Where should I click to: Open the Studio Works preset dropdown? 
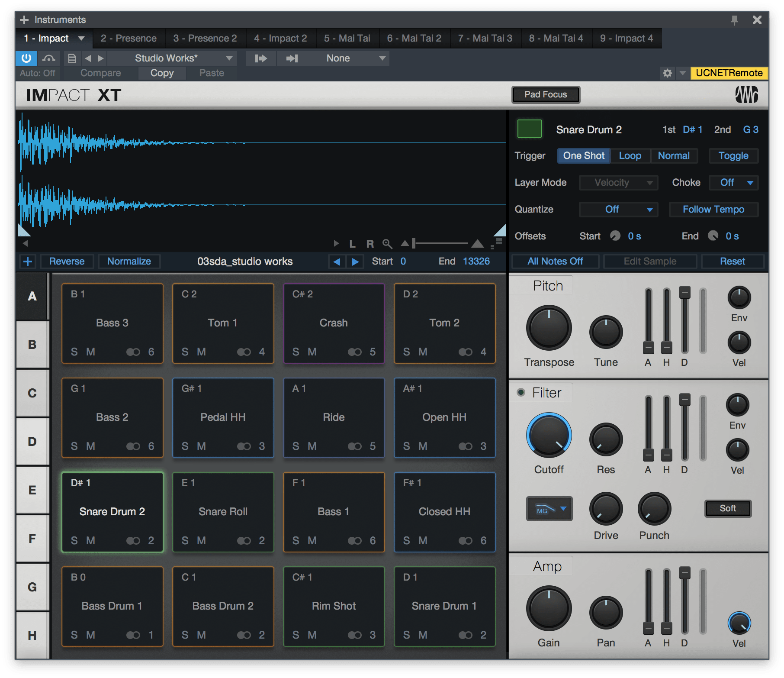(172, 58)
